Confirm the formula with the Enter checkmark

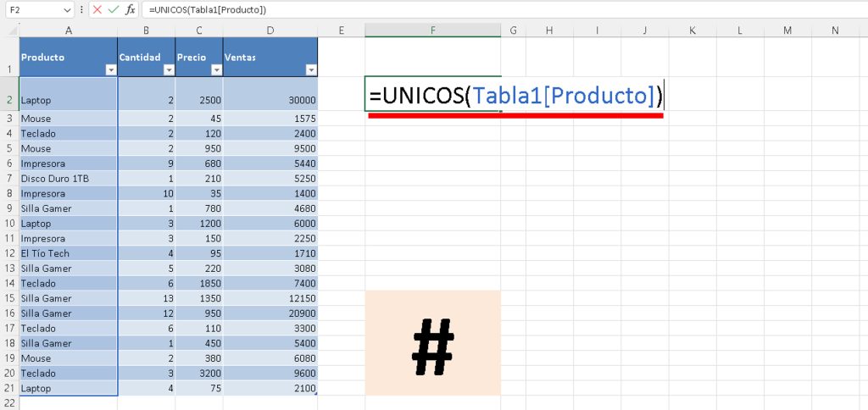[114, 9]
